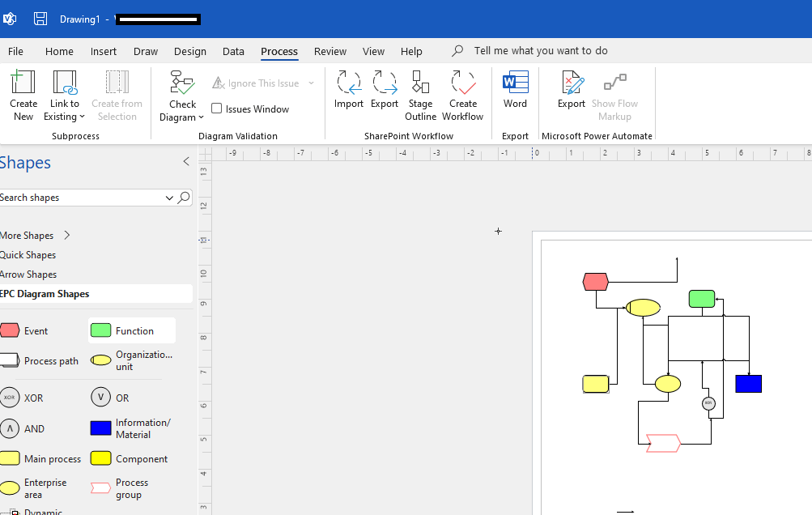This screenshot has width=812, height=515.
Task: Click the yellow Main process shape on canvas
Action: [x=596, y=384]
